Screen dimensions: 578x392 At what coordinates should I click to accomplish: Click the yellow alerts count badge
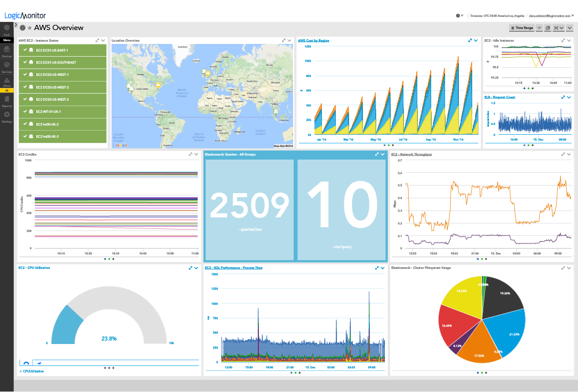pos(6,90)
